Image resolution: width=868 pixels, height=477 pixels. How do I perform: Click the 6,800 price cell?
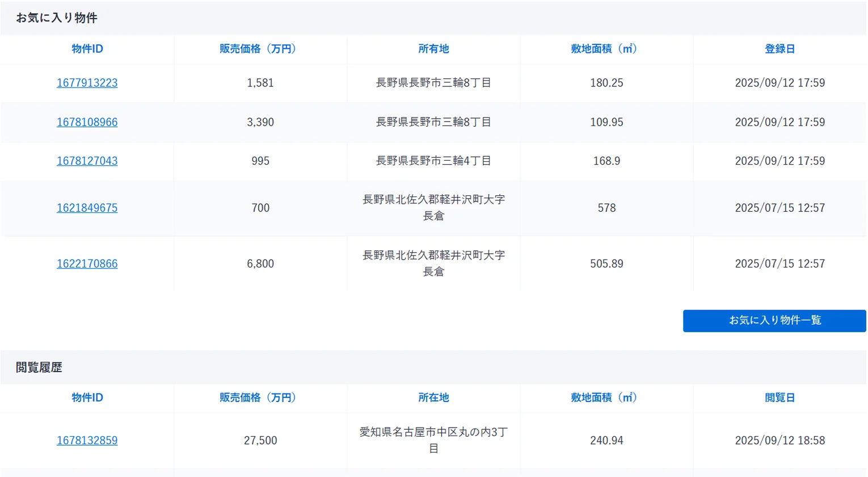[260, 263]
